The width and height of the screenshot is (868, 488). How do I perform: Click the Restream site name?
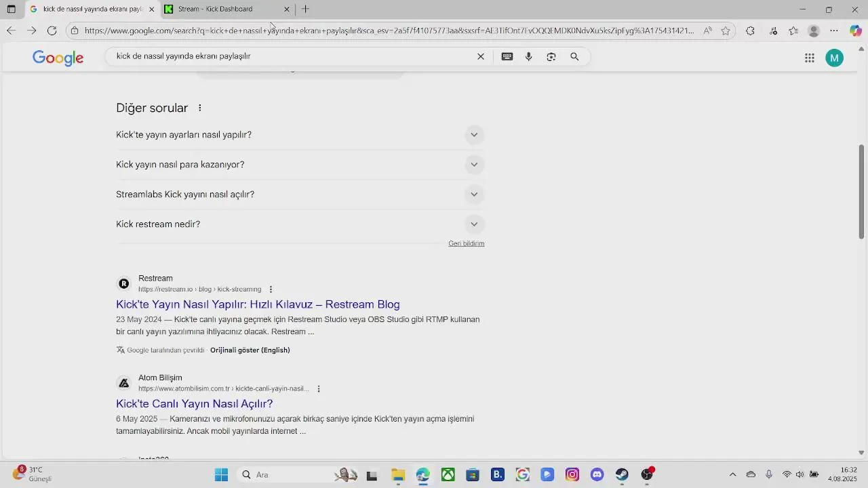[x=155, y=279]
